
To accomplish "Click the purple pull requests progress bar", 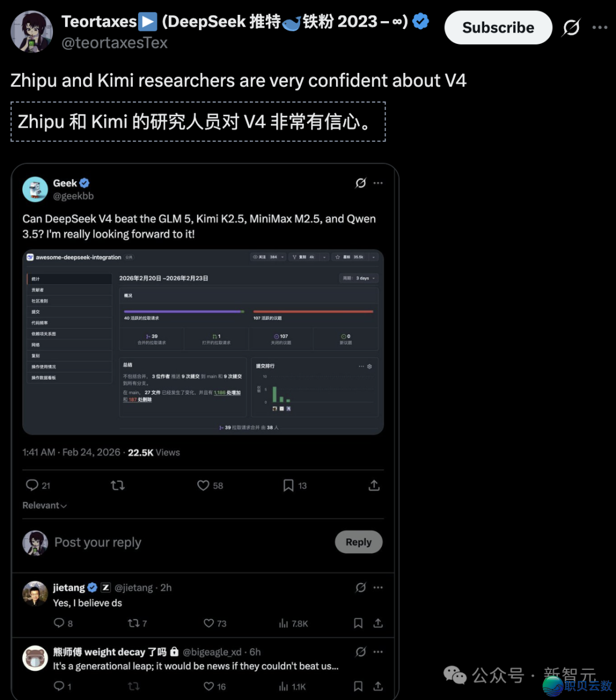I will click(183, 311).
